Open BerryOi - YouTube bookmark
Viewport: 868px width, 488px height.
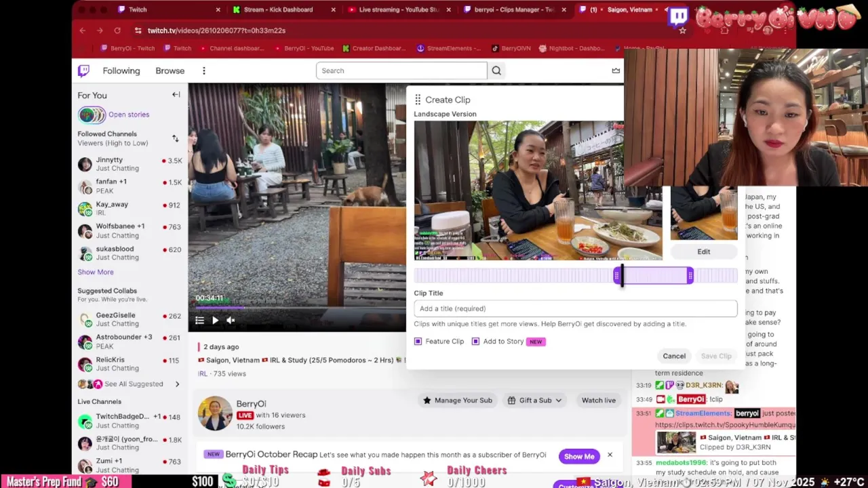point(303,48)
